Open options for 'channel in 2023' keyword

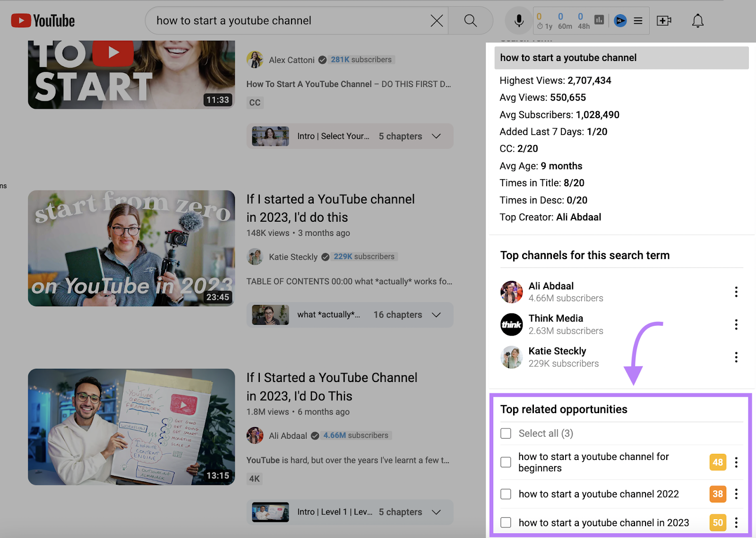coord(736,522)
